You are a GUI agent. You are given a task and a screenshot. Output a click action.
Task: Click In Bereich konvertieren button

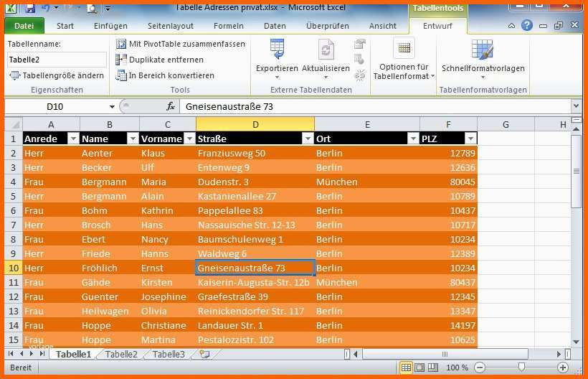pos(165,75)
